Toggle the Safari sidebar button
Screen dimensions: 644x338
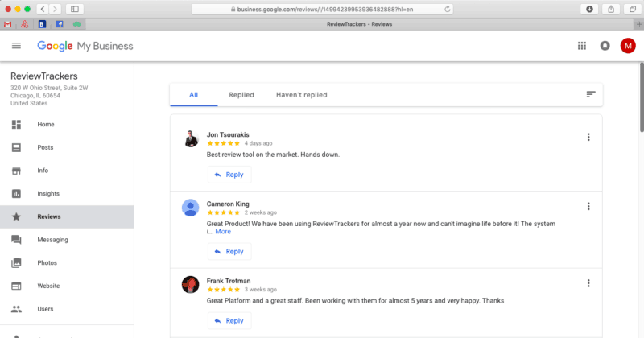click(x=74, y=9)
